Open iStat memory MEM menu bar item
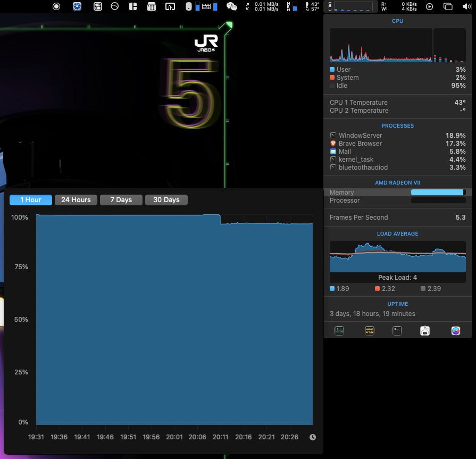The height and width of the screenshot is (459, 476). pyautogui.click(x=292, y=6)
